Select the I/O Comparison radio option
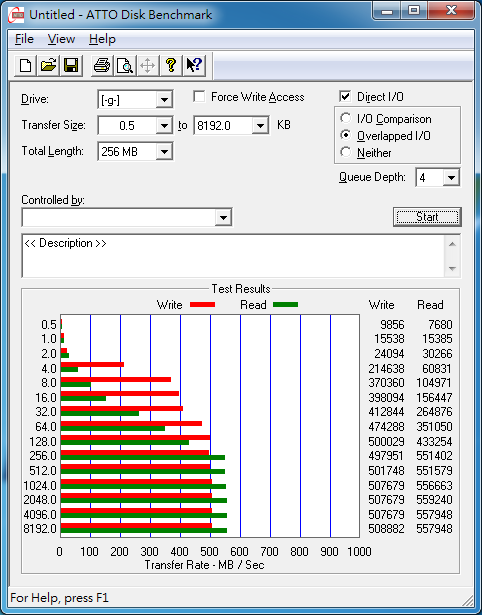 [346, 118]
